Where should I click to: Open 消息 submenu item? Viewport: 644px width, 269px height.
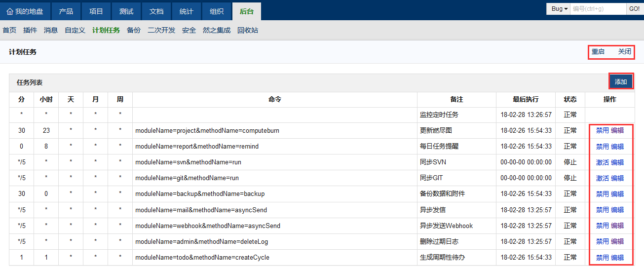click(x=51, y=30)
